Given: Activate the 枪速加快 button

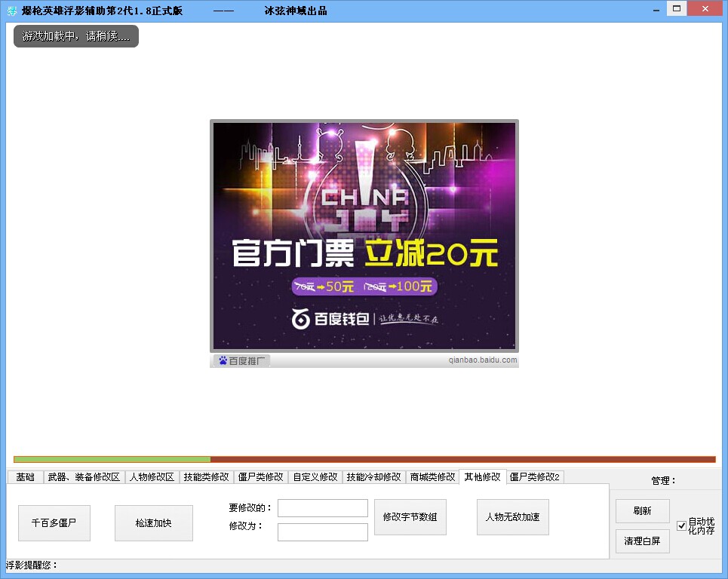Looking at the screenshot, I should click(154, 523).
